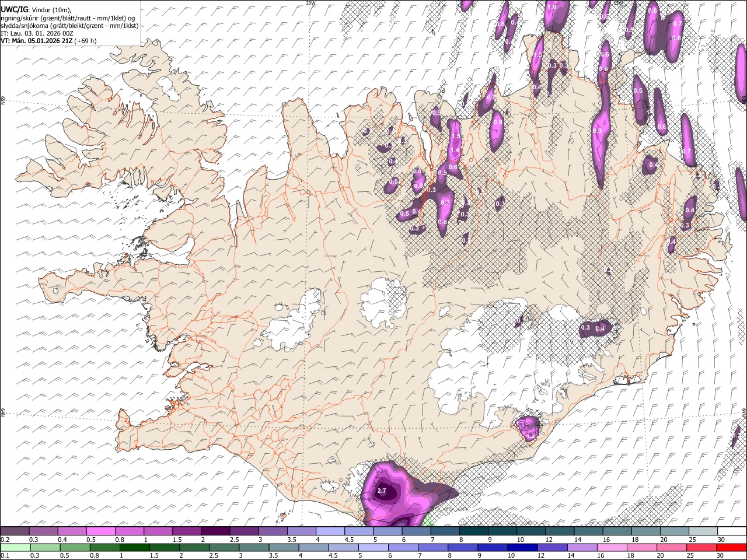Pick dark teal upper row swatch labeled 8
This screenshot has width=747, height=560.
pos(473,531)
